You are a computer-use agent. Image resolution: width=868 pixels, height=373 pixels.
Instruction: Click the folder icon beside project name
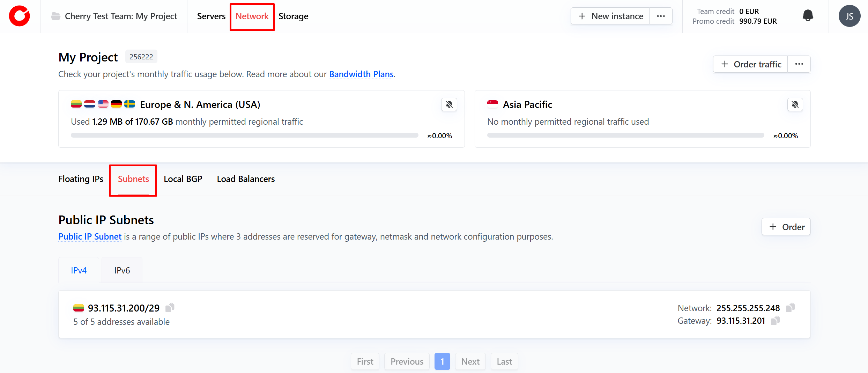pos(56,16)
